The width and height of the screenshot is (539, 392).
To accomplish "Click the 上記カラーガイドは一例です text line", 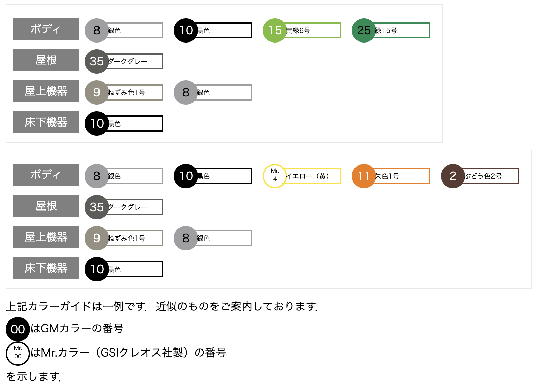I will (x=162, y=306).
